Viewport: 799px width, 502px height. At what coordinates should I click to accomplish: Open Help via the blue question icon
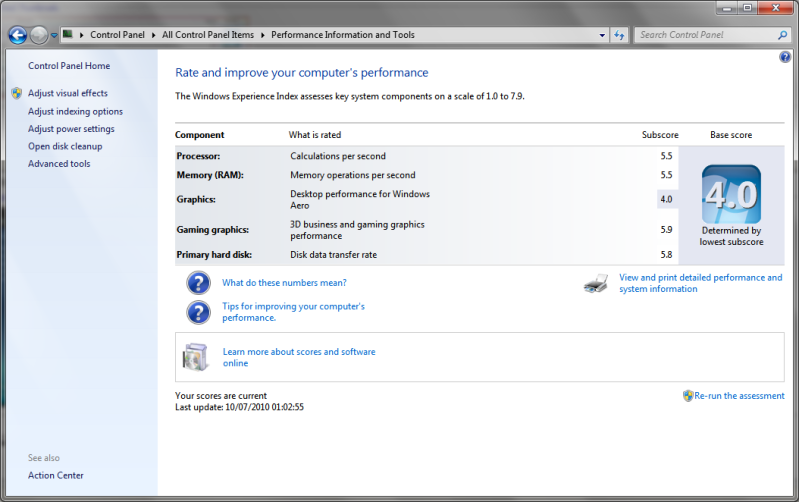click(x=785, y=57)
